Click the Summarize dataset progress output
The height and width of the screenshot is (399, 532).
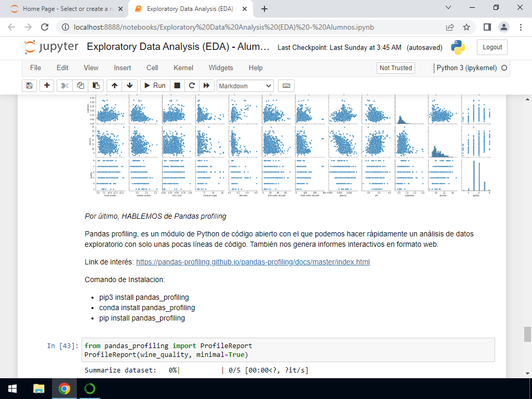point(196,370)
